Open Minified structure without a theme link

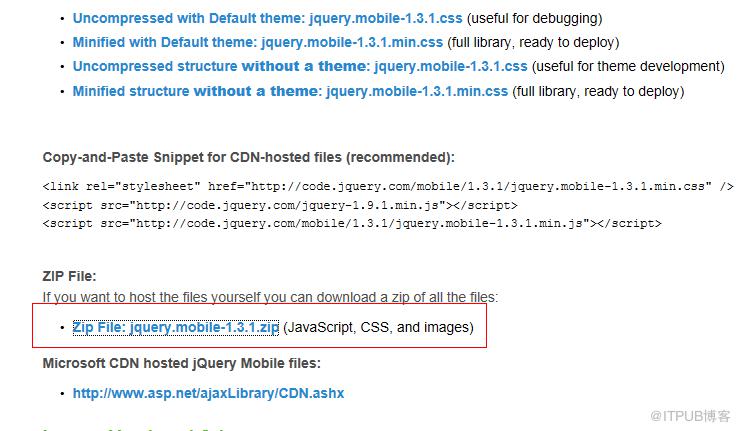point(290,91)
